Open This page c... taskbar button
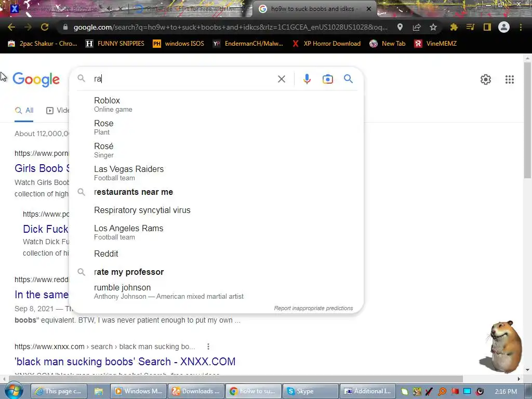Screen dimensions: 532x399 59,391
